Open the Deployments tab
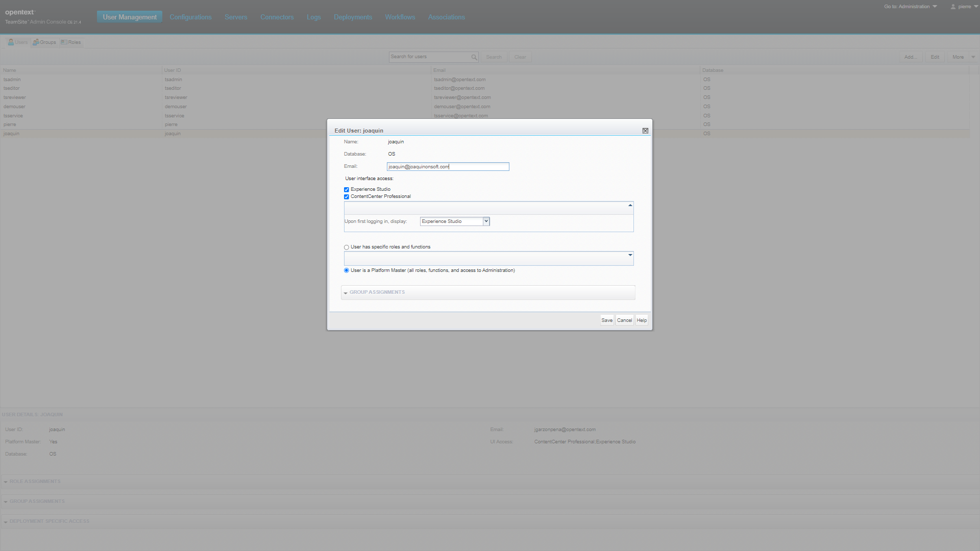Viewport: 980px width, 551px height. click(353, 17)
